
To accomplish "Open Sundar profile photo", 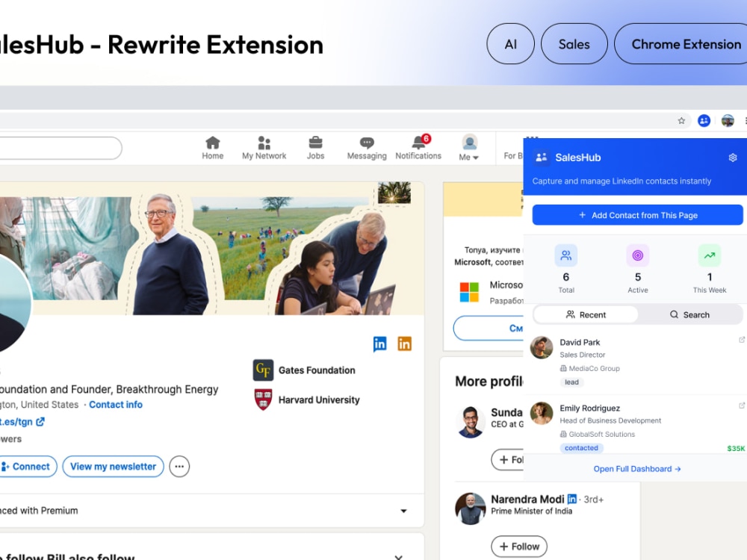I will click(x=470, y=422).
